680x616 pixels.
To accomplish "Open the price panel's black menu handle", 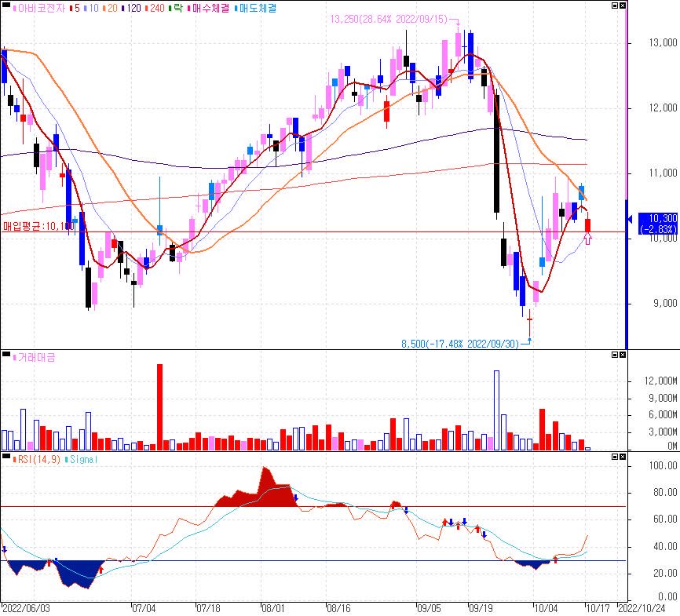I will 6,5.
